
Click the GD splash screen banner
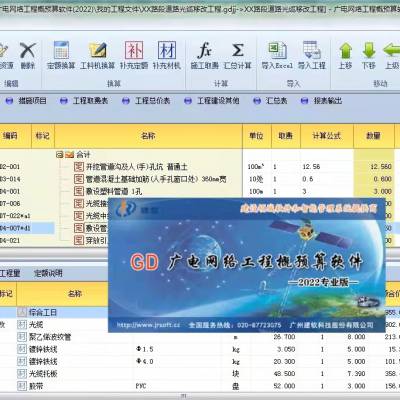click(x=247, y=265)
